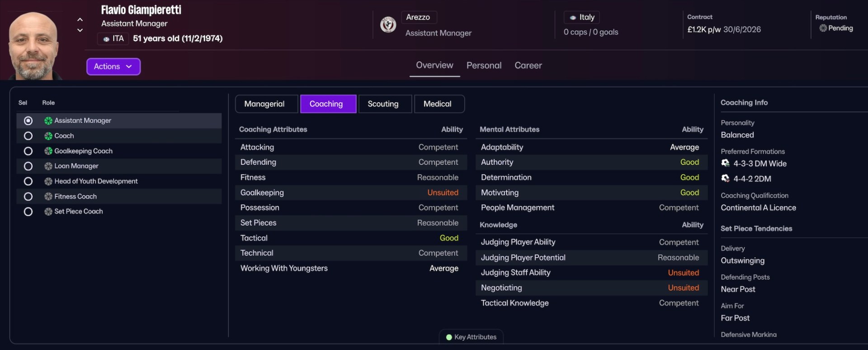Screen dimensions: 868x350
Task: Switch to the Personal tab
Action: click(x=484, y=66)
